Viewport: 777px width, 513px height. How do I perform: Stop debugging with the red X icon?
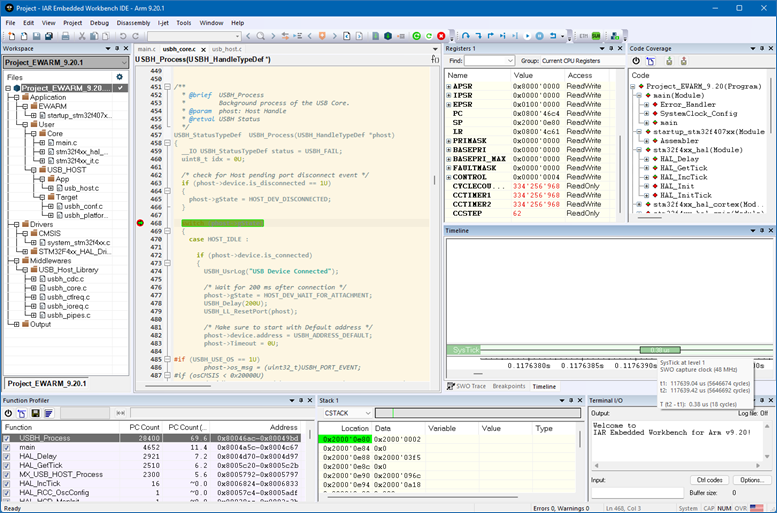441,36
